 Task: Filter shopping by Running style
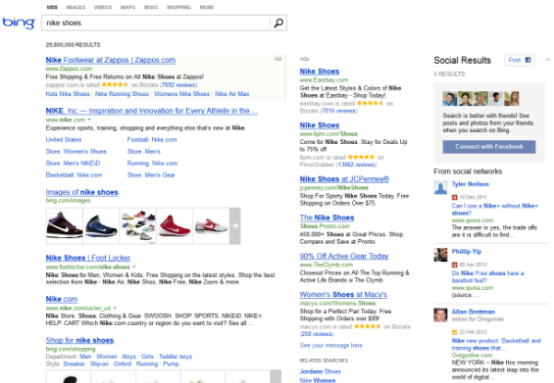coord(147,364)
